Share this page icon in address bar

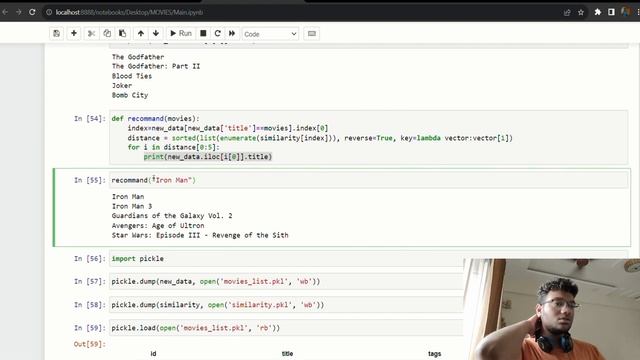[567, 12]
